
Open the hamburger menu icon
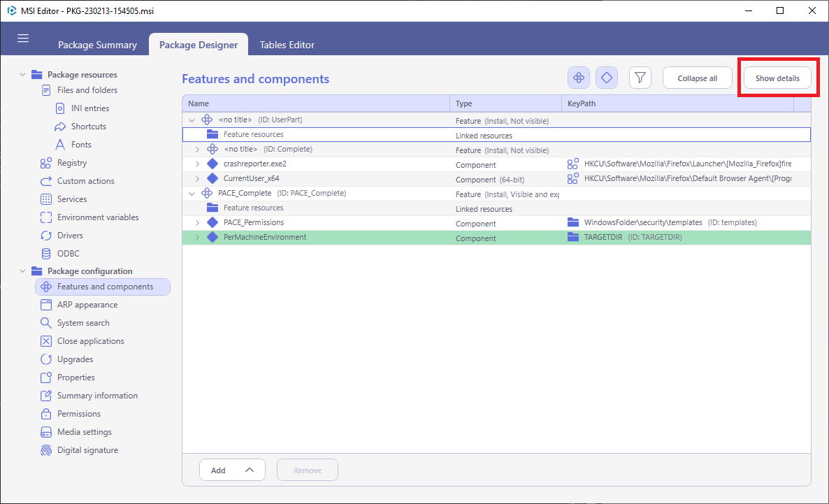click(x=23, y=38)
